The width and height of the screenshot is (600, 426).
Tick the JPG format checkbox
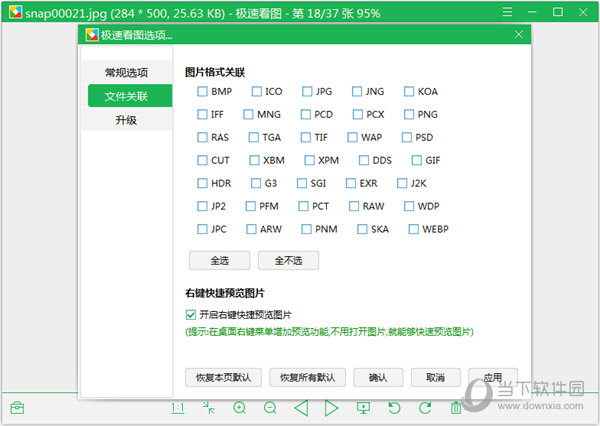307,91
